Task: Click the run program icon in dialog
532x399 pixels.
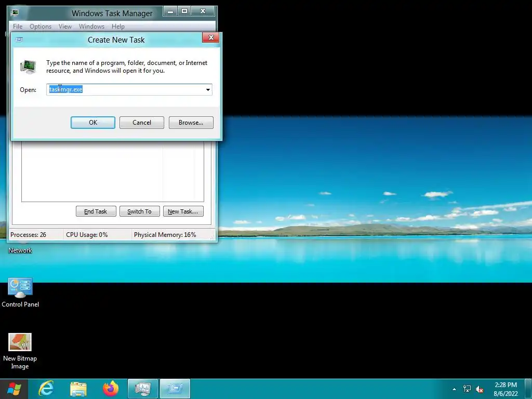Action: pos(28,66)
